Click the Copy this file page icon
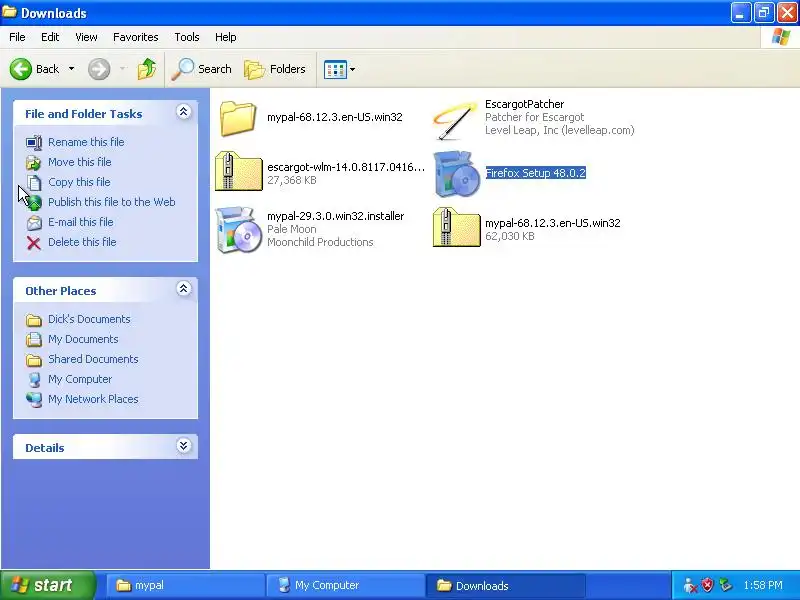The image size is (800, 600). point(34,182)
